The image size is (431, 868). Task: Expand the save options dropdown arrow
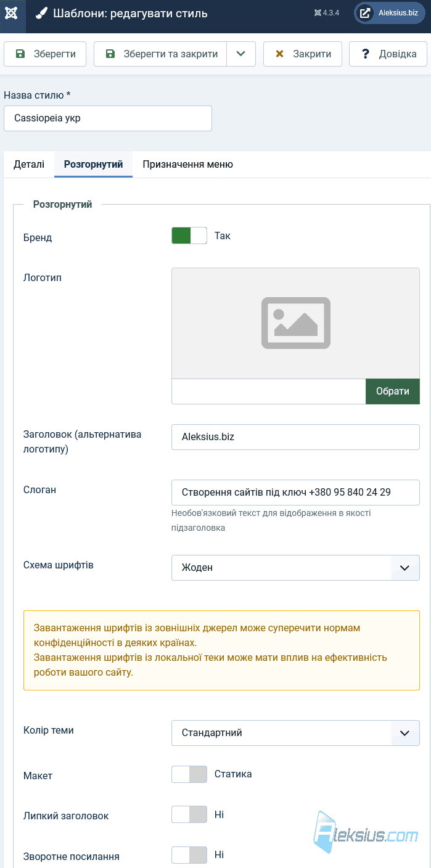click(x=241, y=54)
